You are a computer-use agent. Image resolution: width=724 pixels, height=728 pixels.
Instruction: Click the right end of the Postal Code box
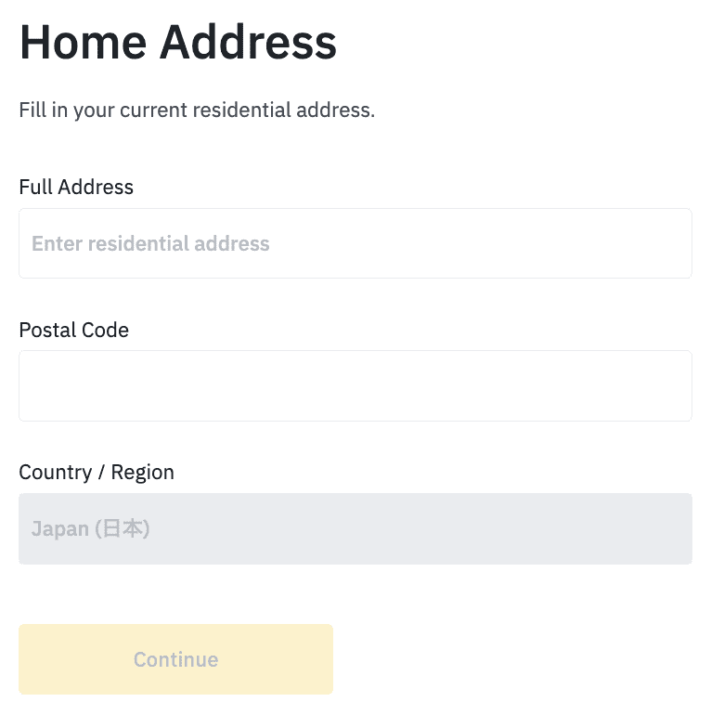[x=659, y=385]
